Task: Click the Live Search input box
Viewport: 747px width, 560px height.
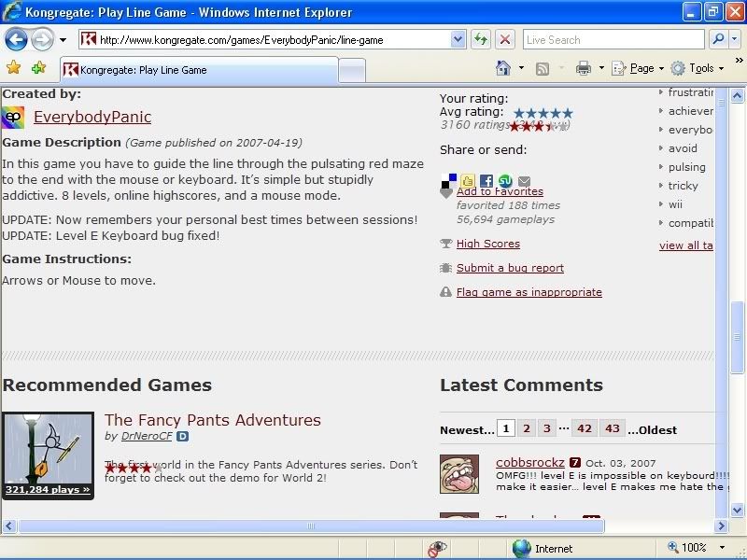Action: click(x=613, y=39)
